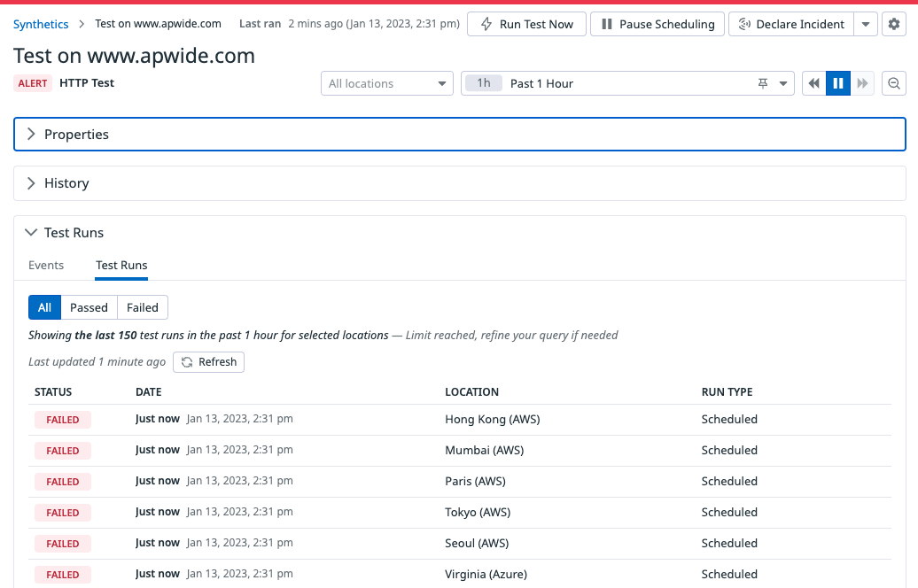
Task: Go to Synthetics breadcrumb link
Action: coord(41,24)
